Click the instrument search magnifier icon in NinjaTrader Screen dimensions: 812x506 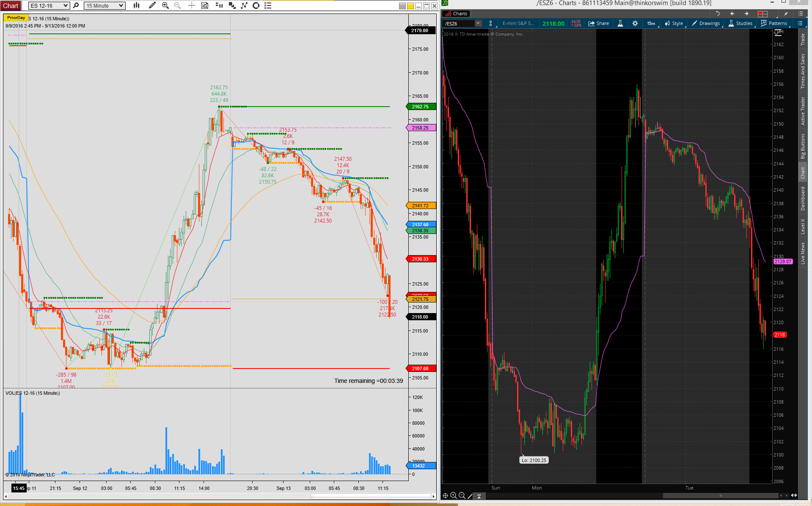[76, 5]
